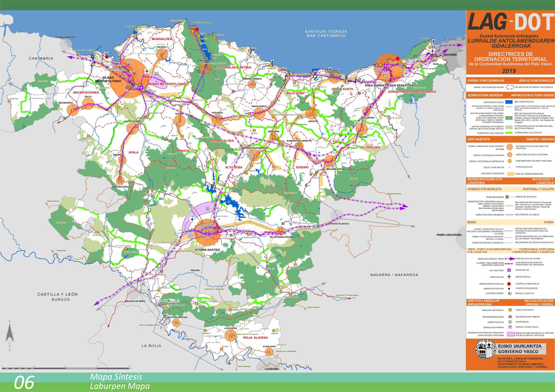Select the Estación TAV legend icon
Viewport: 555px width, 392px height.
[x=509, y=270]
